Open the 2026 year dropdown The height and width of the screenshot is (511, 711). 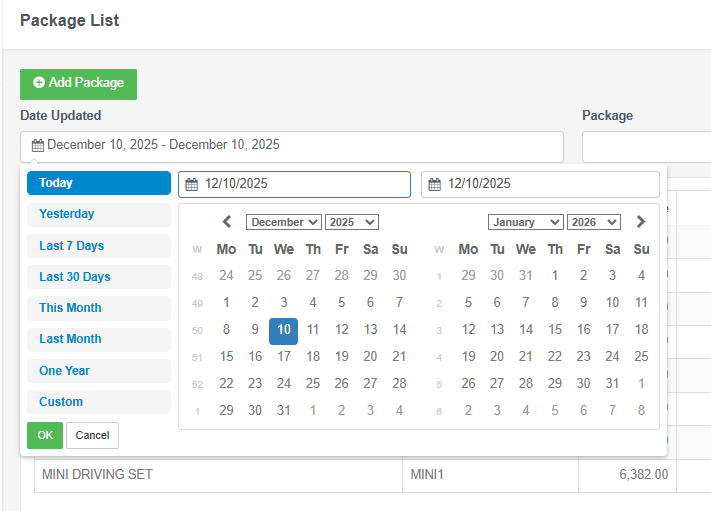[594, 222]
